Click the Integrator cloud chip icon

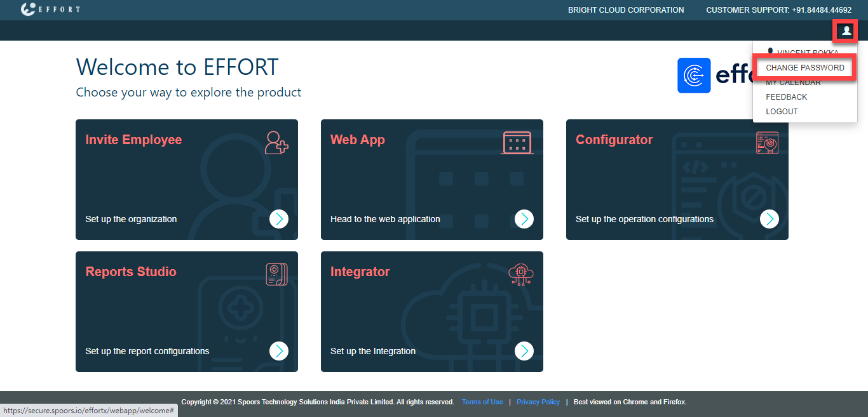(521, 274)
